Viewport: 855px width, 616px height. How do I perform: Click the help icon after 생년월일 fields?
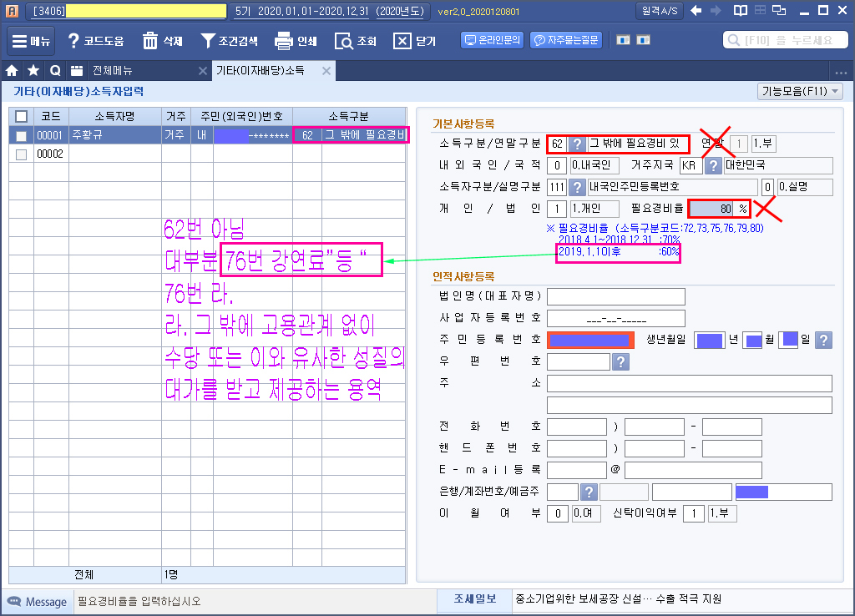tap(823, 341)
